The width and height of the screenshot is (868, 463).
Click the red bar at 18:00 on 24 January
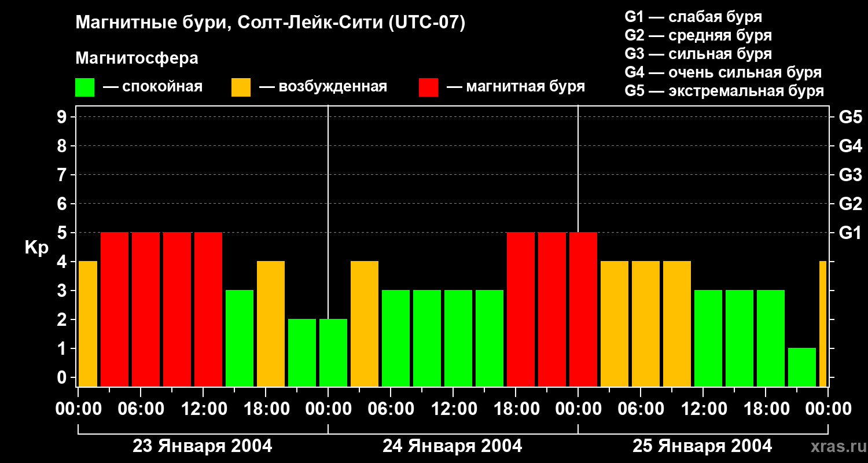[521, 309]
